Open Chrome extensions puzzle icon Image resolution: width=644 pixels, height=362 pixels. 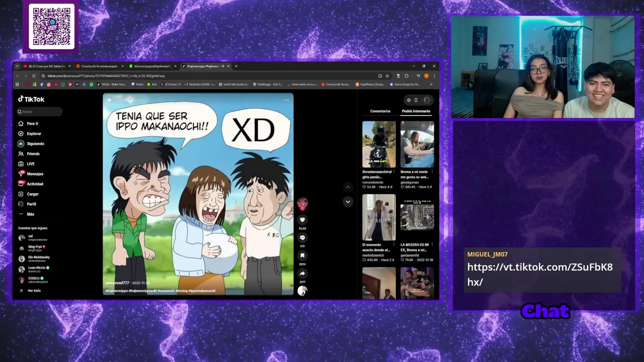coord(407,76)
